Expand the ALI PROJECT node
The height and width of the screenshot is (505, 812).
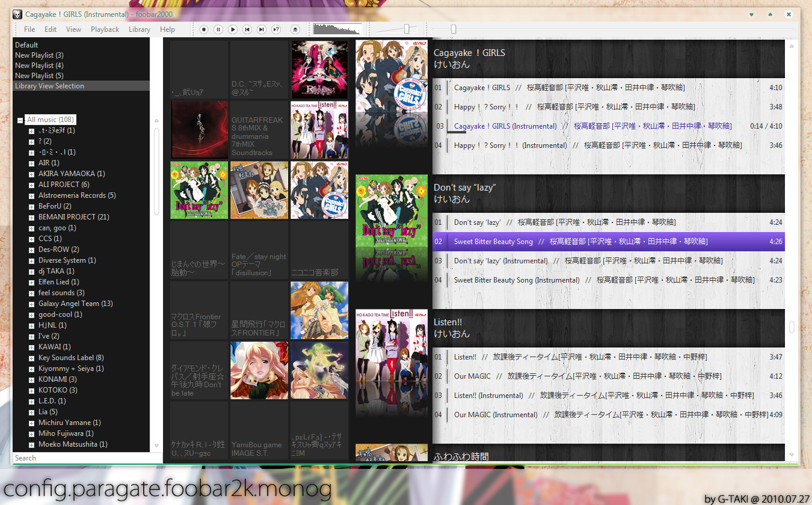(31, 185)
